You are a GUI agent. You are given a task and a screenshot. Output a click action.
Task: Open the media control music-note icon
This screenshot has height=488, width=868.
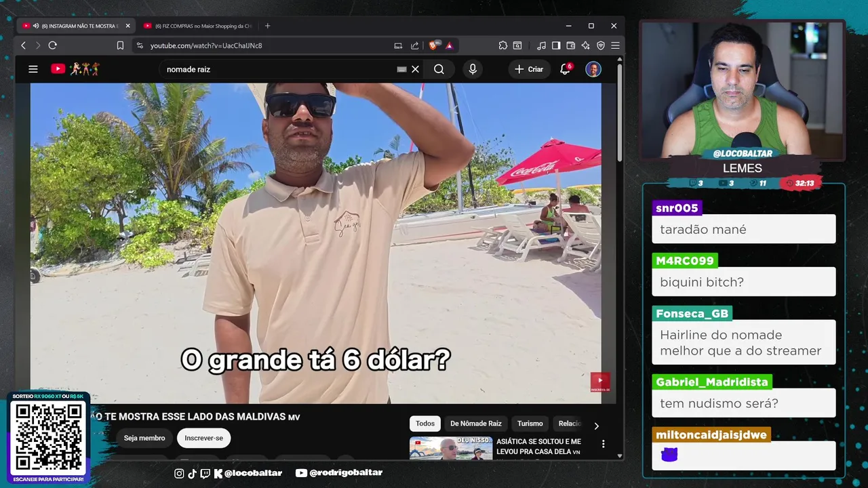tap(541, 45)
